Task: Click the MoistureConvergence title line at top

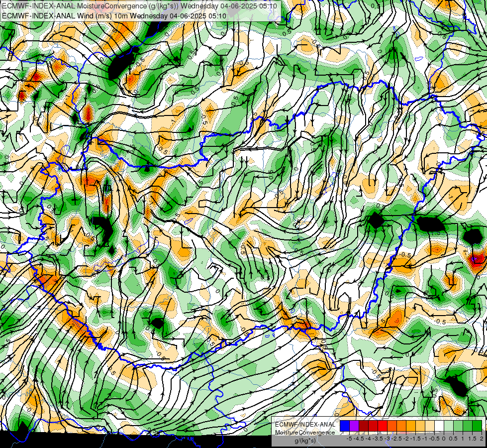Action: (x=139, y=5)
